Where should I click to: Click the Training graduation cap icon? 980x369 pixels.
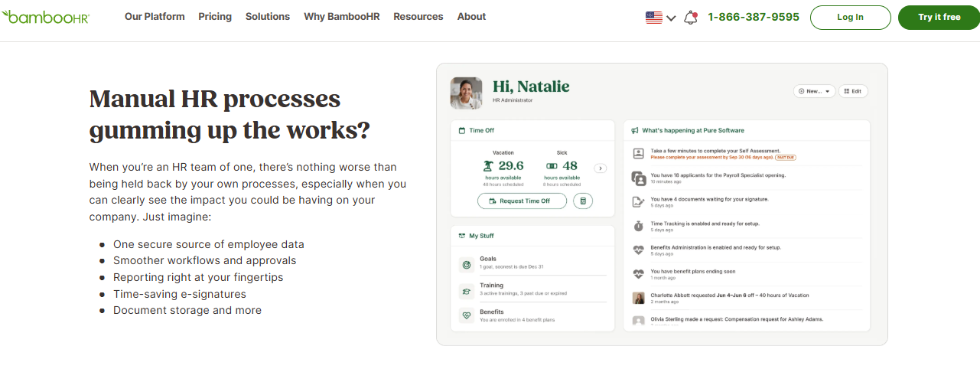click(466, 291)
